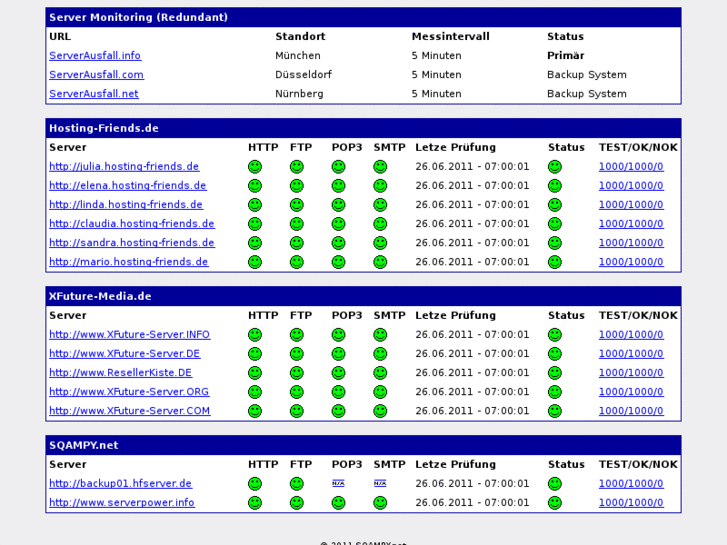This screenshot has width=727, height=545.
Task: Open http://elena.hosting-friends.de server link
Action: (128, 186)
